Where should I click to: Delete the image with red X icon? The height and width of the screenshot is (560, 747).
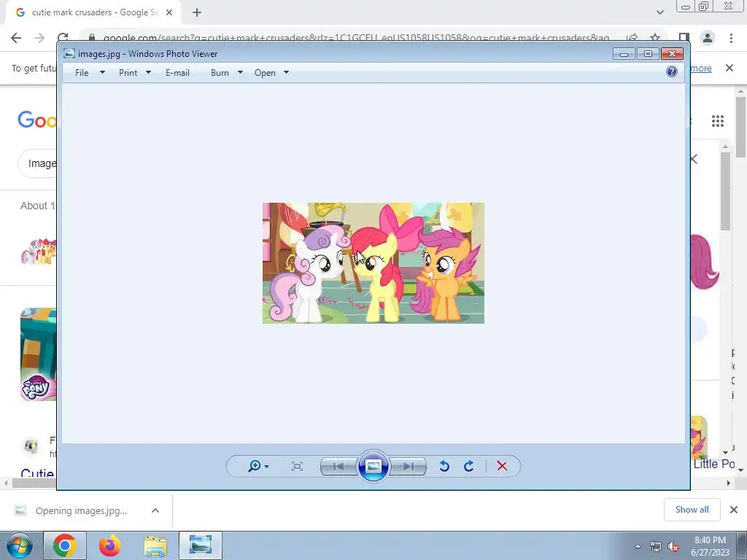(x=502, y=466)
